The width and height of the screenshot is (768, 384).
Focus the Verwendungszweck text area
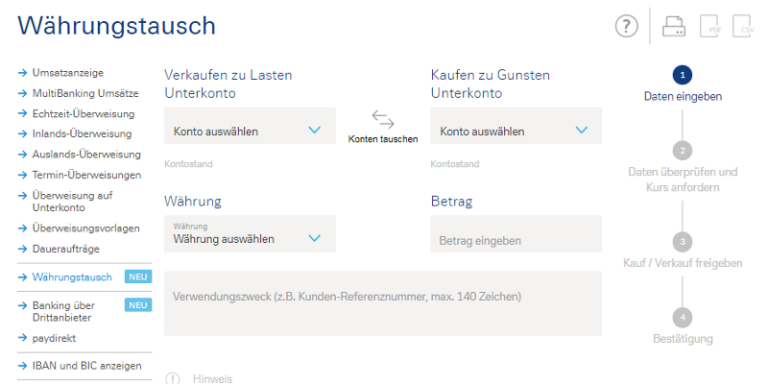click(x=383, y=304)
